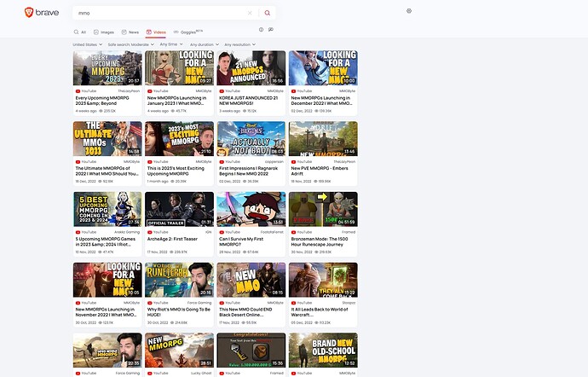Open Every Upcoming MMORPG 2023 thumbnail
This screenshot has width=588, height=377.
coord(107,68)
